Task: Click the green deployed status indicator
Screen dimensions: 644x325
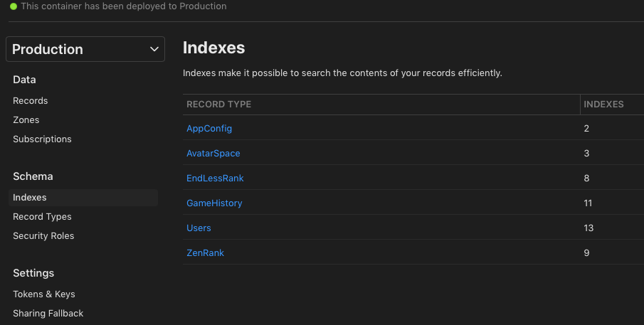Action: (14, 6)
